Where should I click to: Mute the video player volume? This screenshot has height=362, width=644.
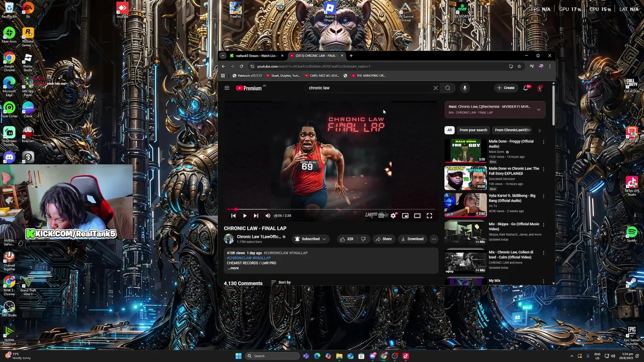268,216
